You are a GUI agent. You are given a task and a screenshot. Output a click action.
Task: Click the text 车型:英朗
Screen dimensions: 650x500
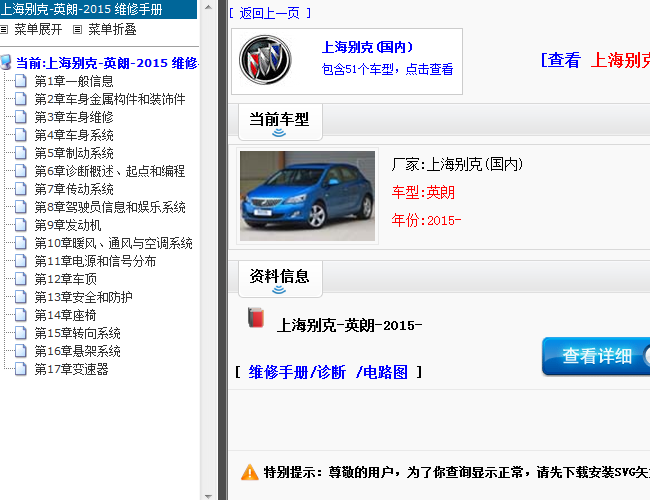(423, 193)
